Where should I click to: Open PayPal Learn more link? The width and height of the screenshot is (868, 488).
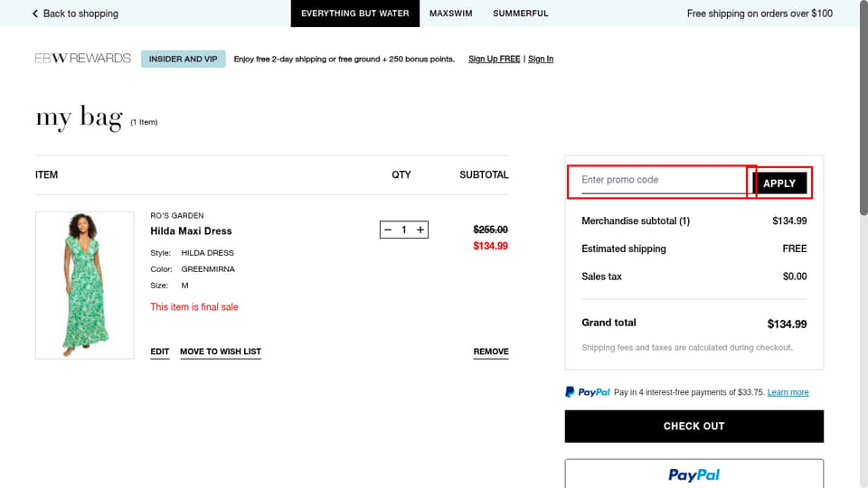click(788, 392)
